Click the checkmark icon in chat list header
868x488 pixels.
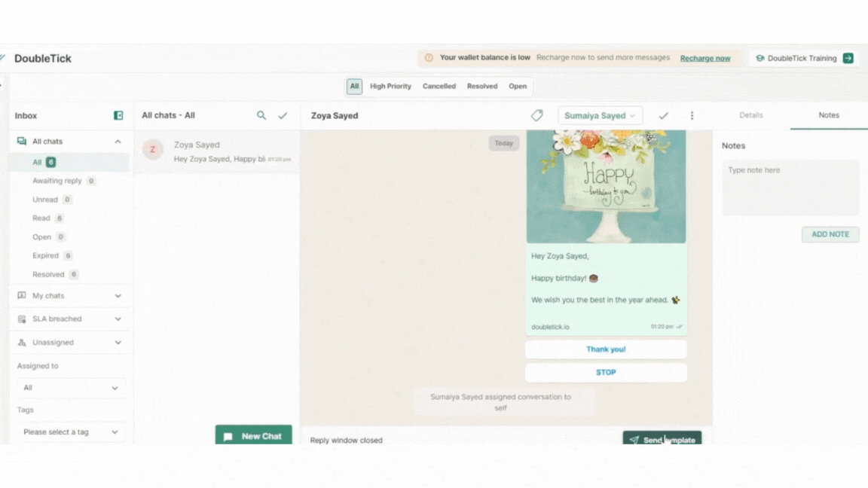(283, 116)
